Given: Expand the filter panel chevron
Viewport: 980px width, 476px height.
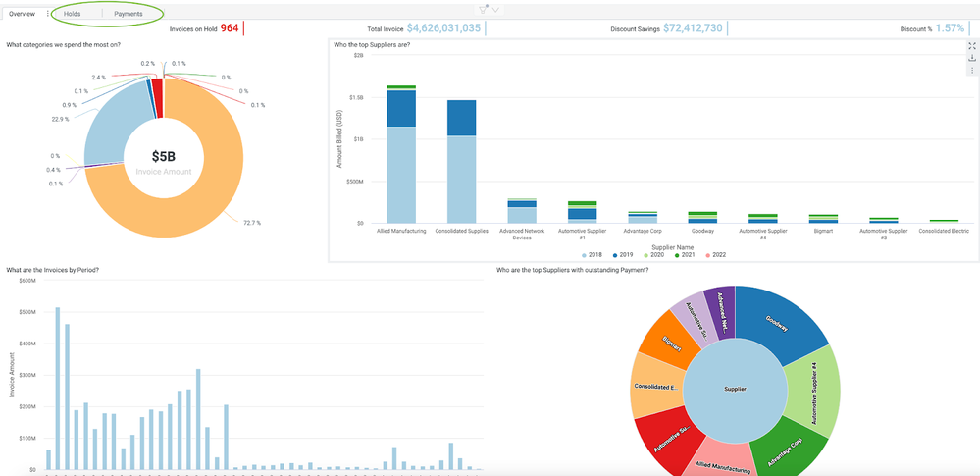Looking at the screenshot, I should pos(495,10).
